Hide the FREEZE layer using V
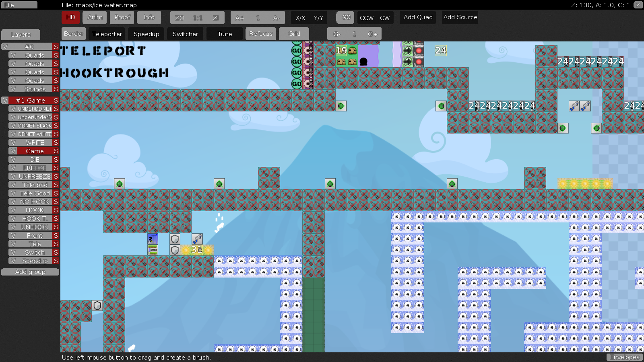The width and height of the screenshot is (644, 362). click(x=13, y=168)
